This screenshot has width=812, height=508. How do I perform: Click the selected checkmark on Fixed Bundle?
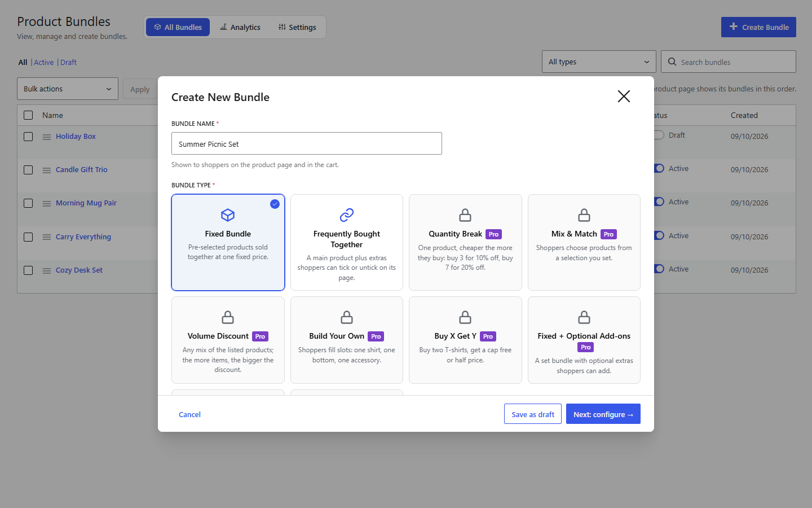coord(275,204)
